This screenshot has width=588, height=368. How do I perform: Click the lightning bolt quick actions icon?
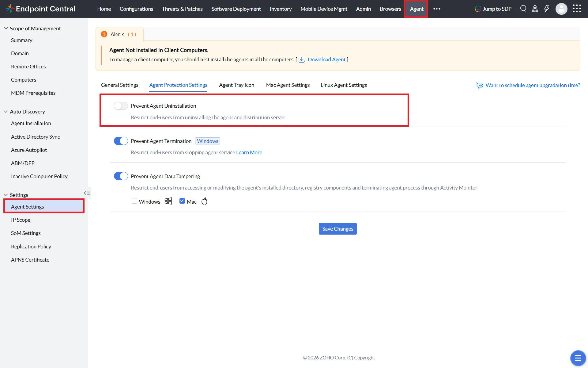point(547,9)
